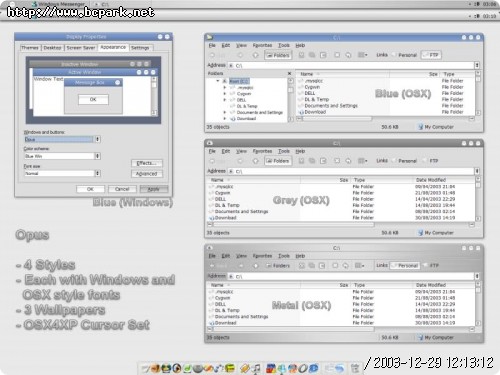Viewport: 500px width, 375px height.
Task: Click Up-folder arrow in Blue (OSX) toolbar
Action: (255, 55)
